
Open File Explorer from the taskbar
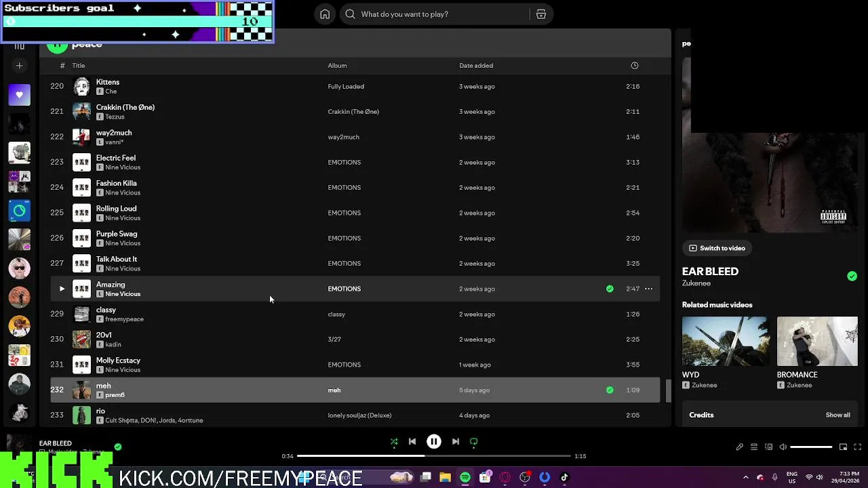[445, 478]
